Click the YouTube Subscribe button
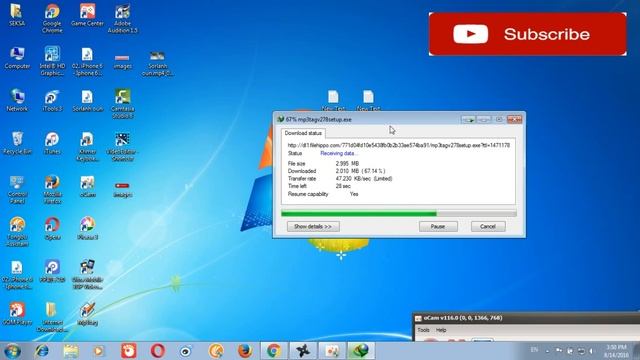 point(527,34)
